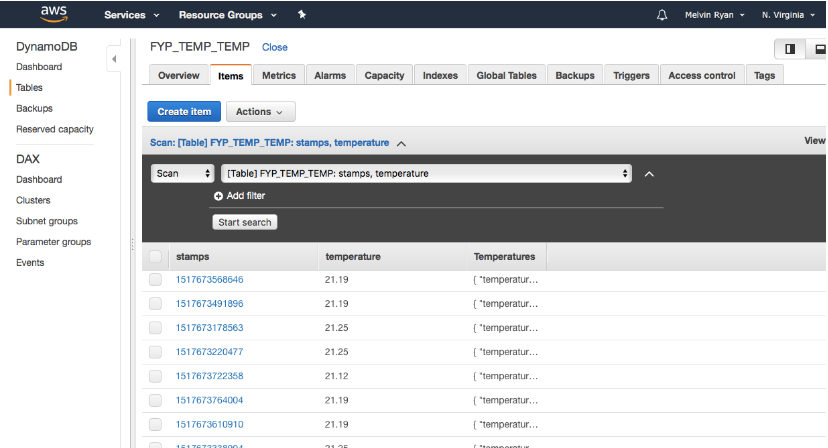Switch to the Indexes tab
This screenshot has height=448, width=828.
pyautogui.click(x=440, y=76)
